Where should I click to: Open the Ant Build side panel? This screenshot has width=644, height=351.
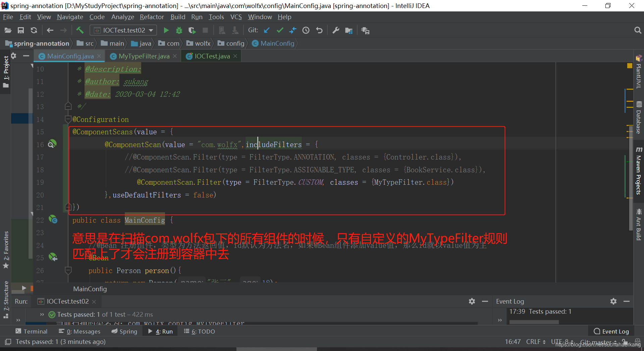point(639,224)
